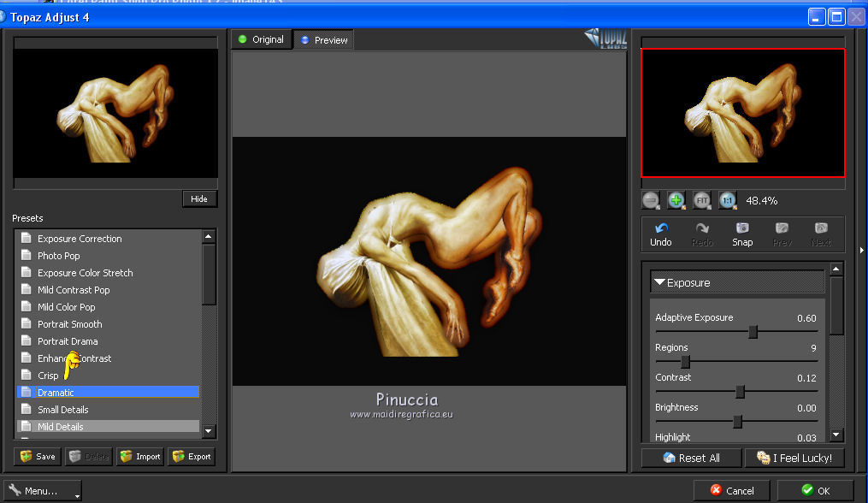The width and height of the screenshot is (868, 503).
Task: Click the Contrast value 0.12
Action: 806,378
